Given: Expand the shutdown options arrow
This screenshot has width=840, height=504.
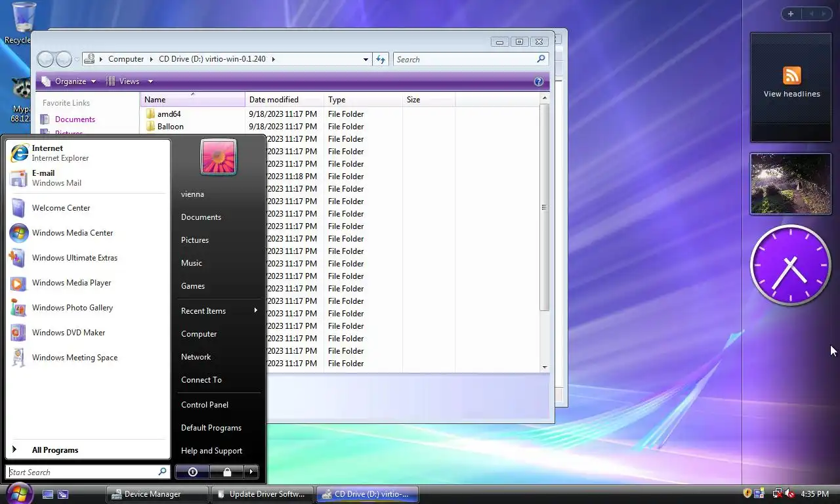Looking at the screenshot, I should pyautogui.click(x=251, y=472).
